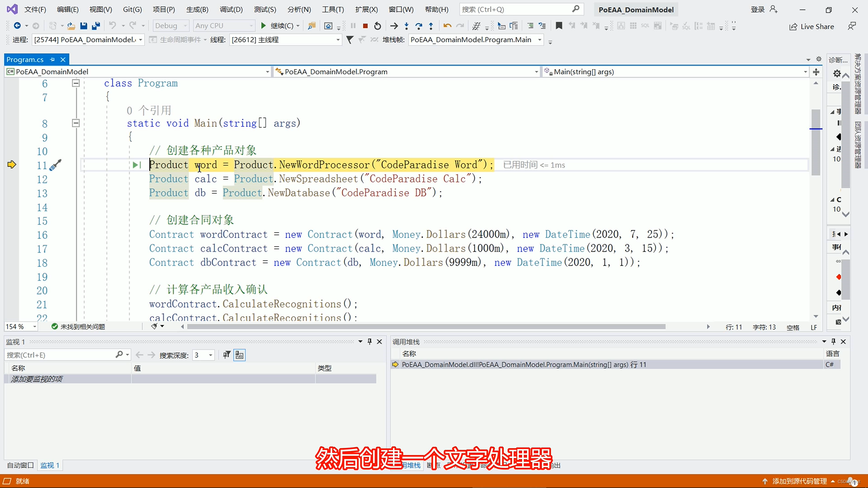The width and height of the screenshot is (868, 488).
Task: Click the restart debugging icon
Action: (377, 26)
